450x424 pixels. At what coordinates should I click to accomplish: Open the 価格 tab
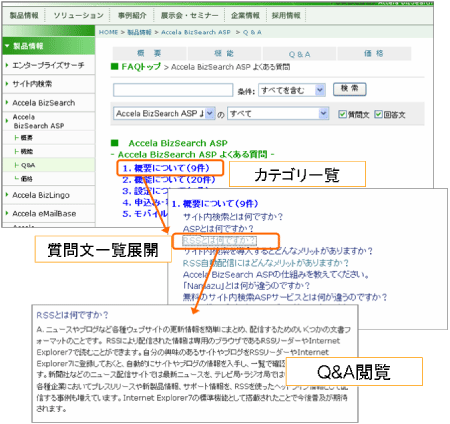click(x=374, y=54)
